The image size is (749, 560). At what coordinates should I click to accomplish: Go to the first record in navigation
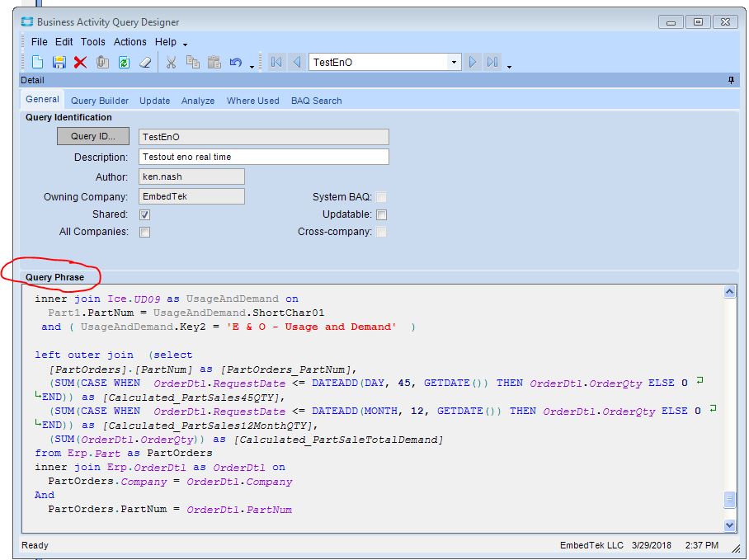pos(276,62)
